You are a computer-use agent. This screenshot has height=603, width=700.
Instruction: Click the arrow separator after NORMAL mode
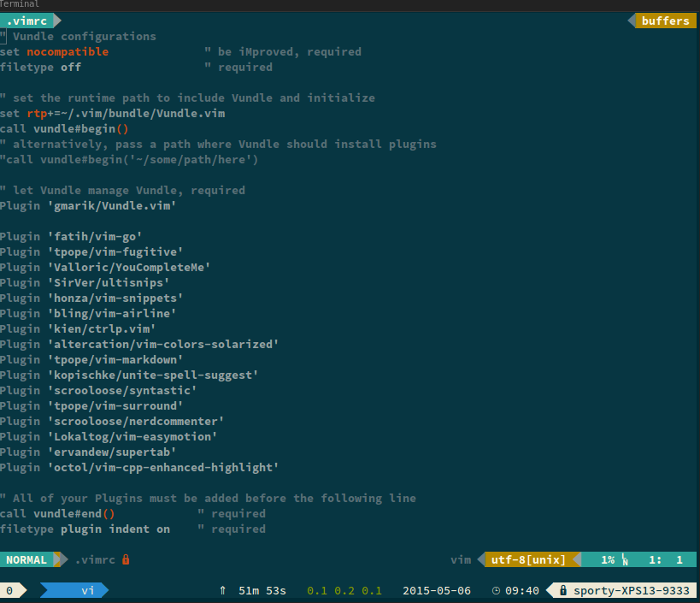pyautogui.click(x=61, y=559)
